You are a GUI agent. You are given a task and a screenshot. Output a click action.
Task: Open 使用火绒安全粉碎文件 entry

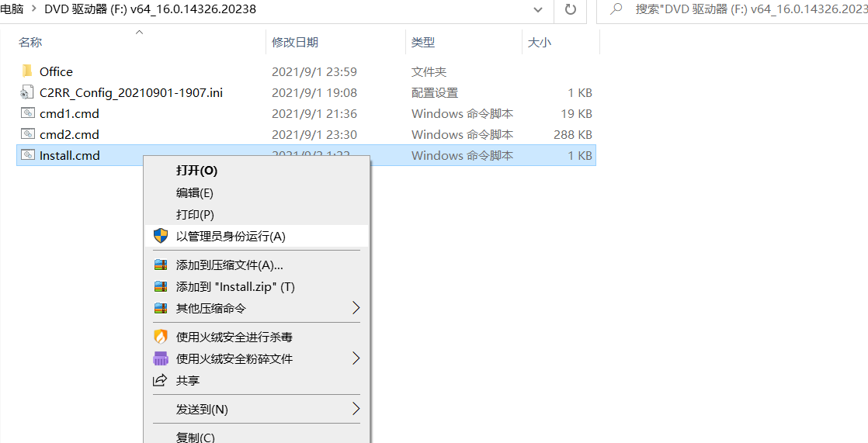(255, 358)
